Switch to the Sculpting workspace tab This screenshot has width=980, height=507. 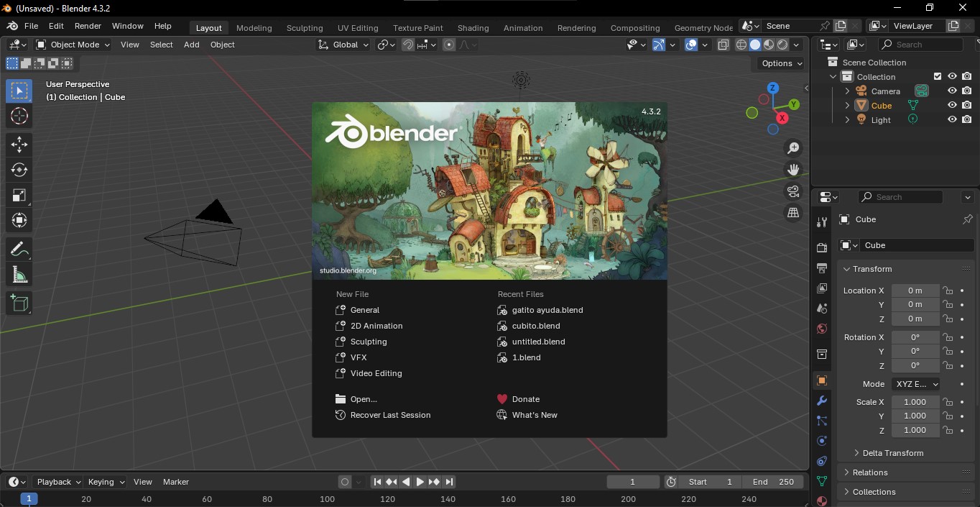click(305, 28)
